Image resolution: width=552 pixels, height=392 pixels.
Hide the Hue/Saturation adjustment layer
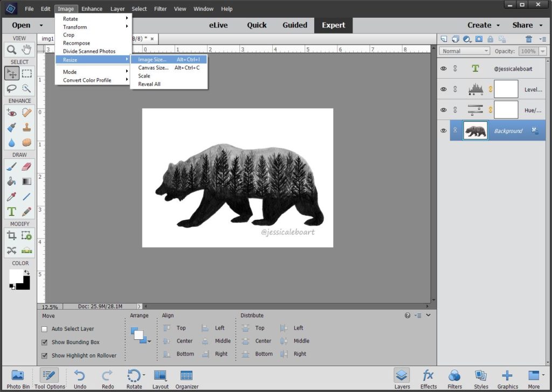443,110
